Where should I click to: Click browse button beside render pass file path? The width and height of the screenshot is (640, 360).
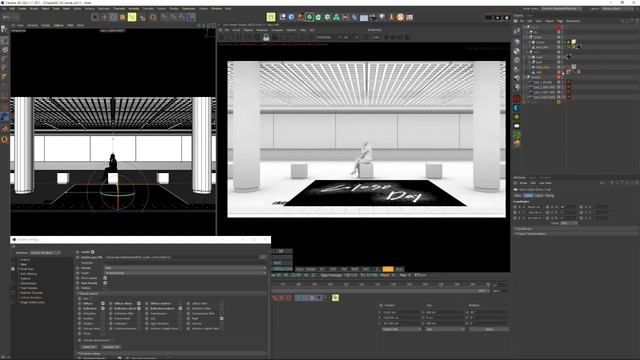pyautogui.click(x=263, y=258)
